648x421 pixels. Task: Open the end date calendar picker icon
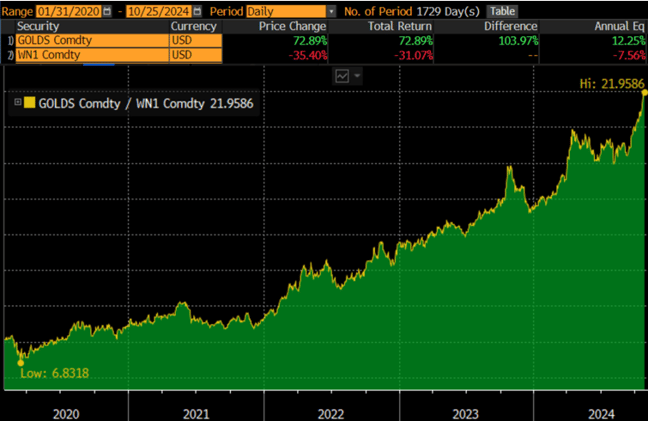tap(198, 11)
